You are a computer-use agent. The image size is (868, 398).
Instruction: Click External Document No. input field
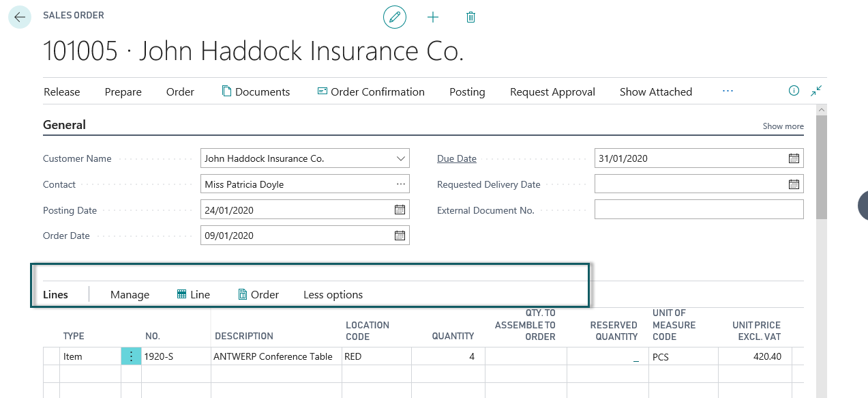(699, 210)
